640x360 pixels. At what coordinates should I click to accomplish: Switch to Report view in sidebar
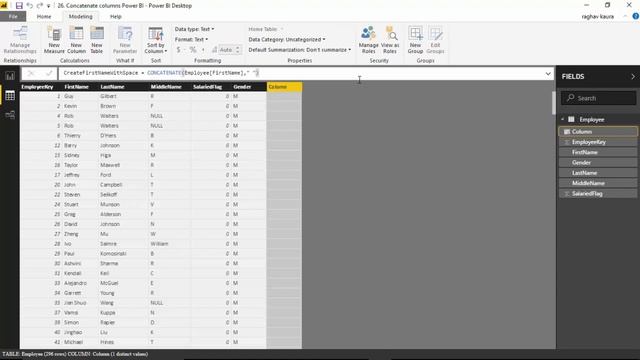coord(10,76)
